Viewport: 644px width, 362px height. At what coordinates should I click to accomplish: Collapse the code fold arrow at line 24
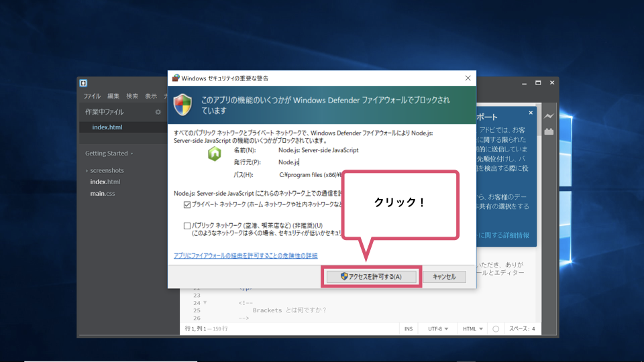click(x=205, y=303)
